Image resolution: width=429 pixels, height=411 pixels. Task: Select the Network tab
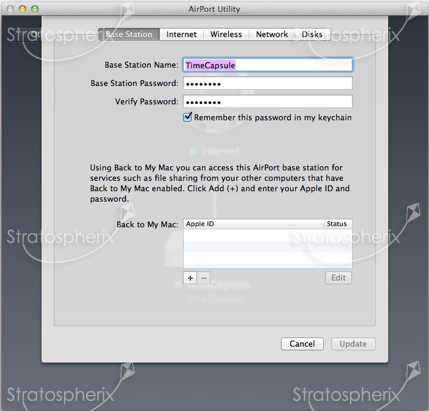click(272, 34)
